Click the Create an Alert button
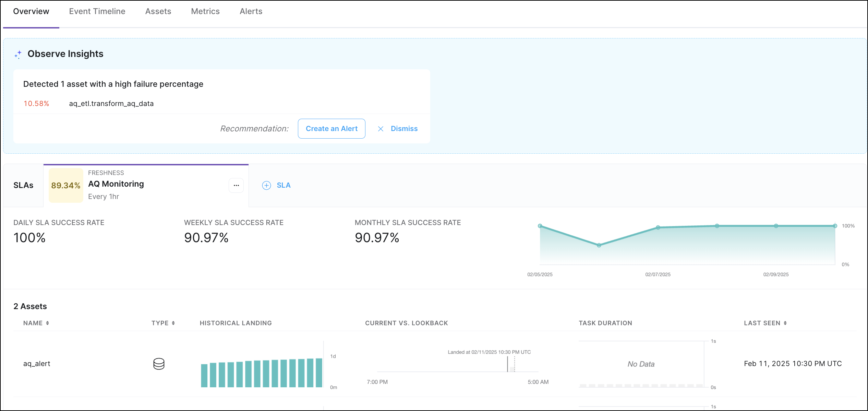The width and height of the screenshot is (868, 411). click(331, 129)
